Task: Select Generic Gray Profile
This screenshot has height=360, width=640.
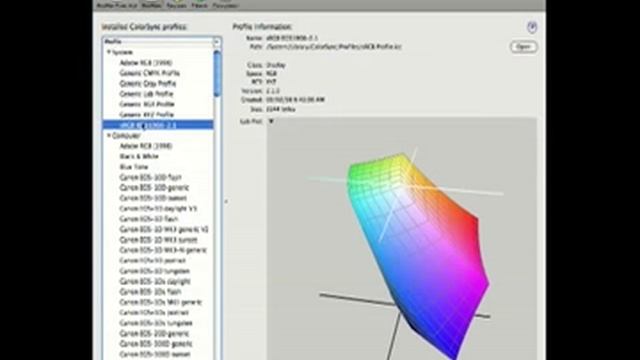Action: tap(147, 84)
